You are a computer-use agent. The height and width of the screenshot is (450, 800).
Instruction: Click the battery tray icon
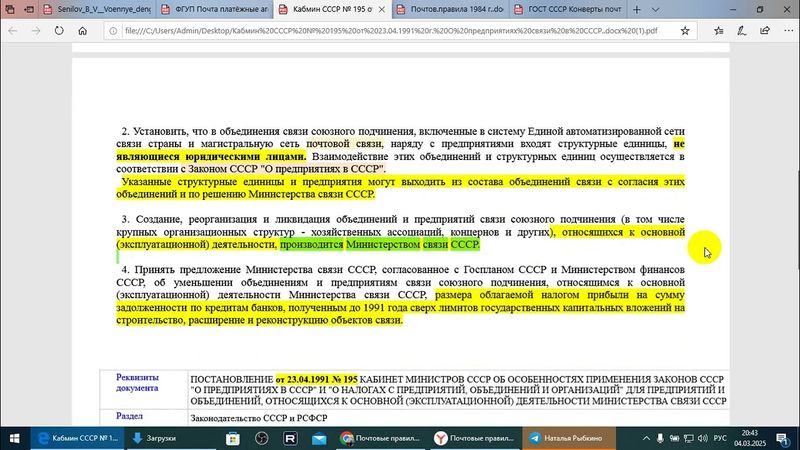click(x=674, y=438)
